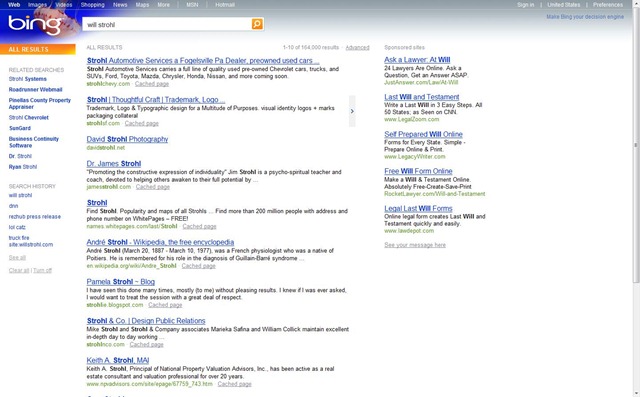640x397 pixels.
Task: Click the orange search magnifier button
Action: [x=257, y=24]
